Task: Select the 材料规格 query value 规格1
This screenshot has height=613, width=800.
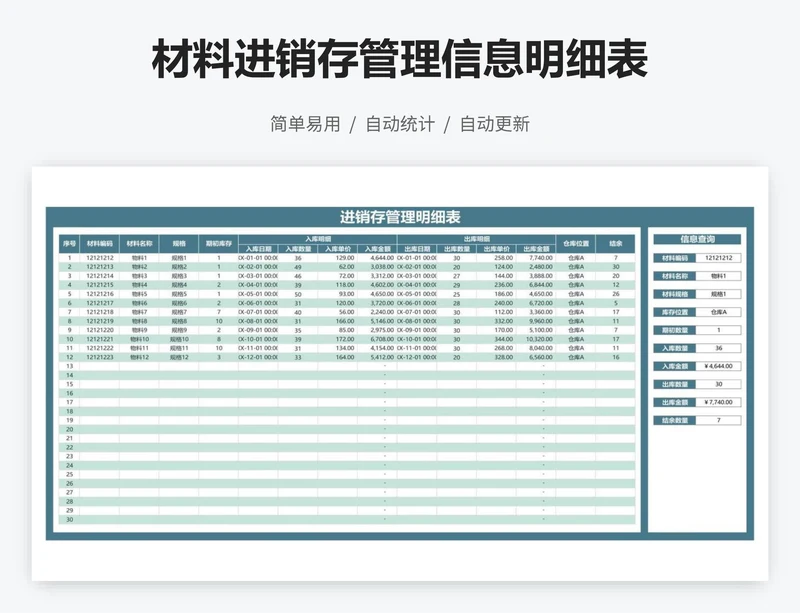Action: click(x=718, y=294)
